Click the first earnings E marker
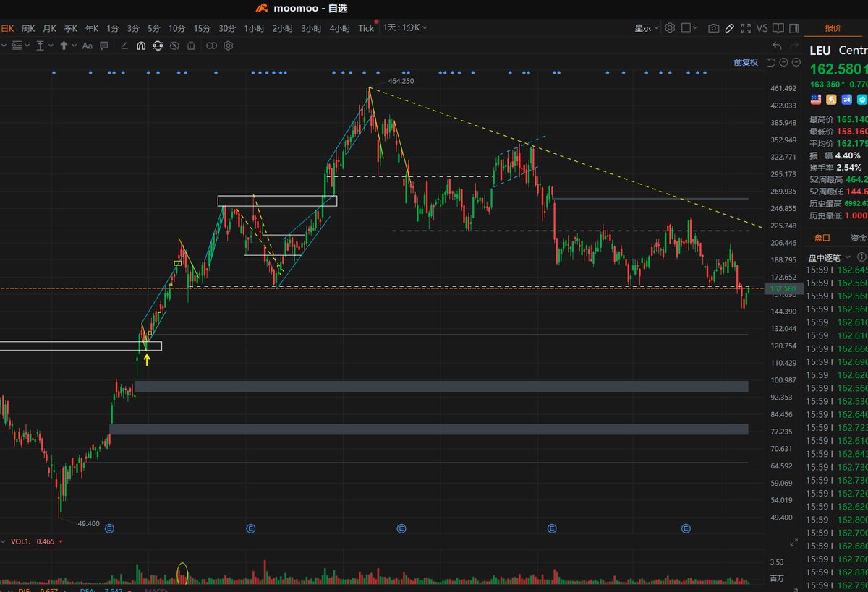This screenshot has width=868, height=592. (x=110, y=528)
